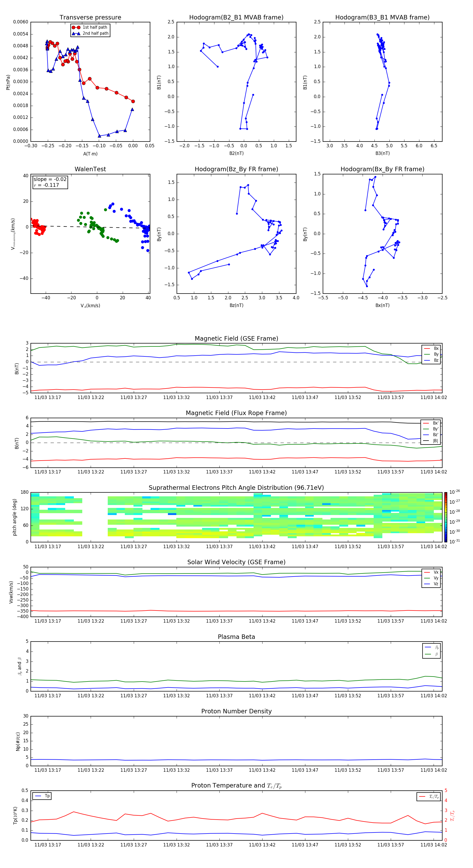Select the '2nd half path' legend entry

tap(90, 33)
